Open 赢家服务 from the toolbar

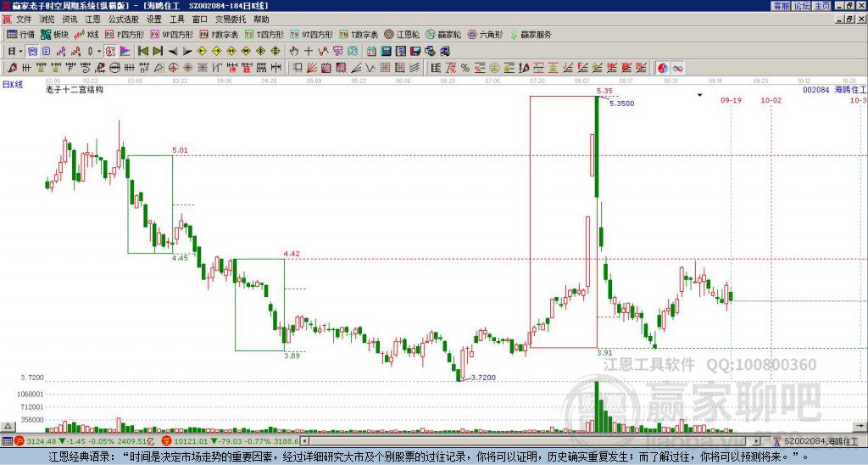tap(531, 34)
